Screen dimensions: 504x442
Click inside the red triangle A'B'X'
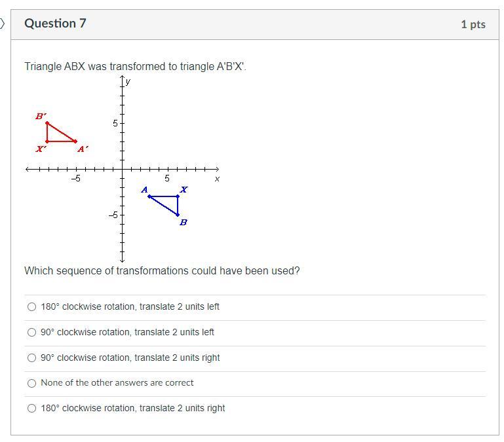[x=55, y=135]
